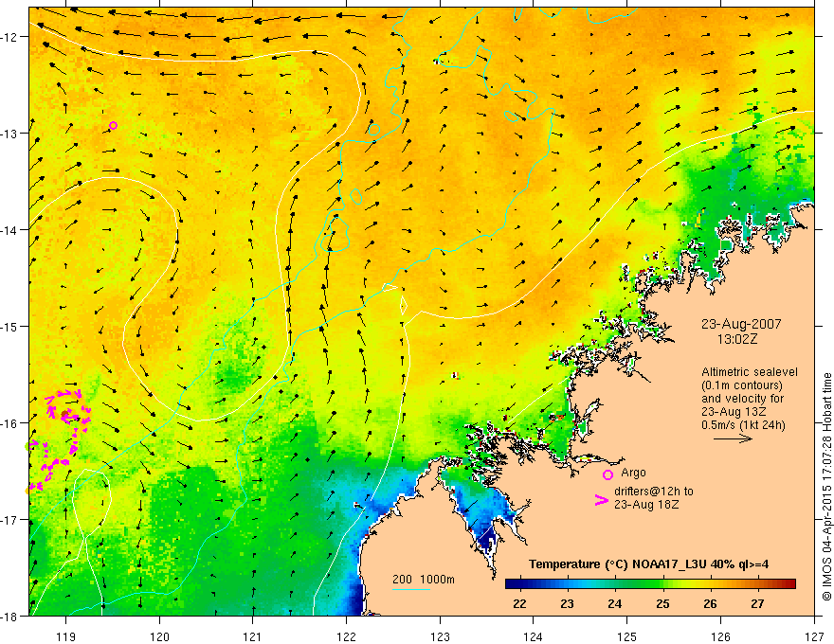Click the '200 1000m' depth contour label

point(424,580)
